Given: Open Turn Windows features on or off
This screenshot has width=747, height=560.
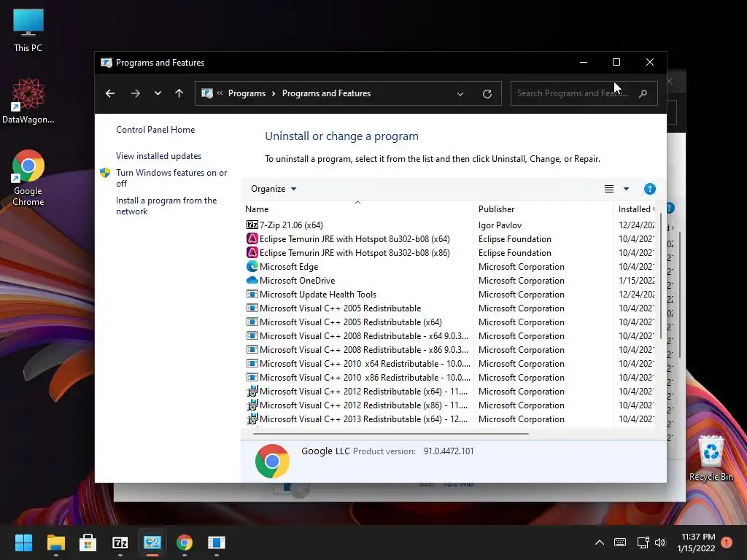Looking at the screenshot, I should [x=171, y=178].
